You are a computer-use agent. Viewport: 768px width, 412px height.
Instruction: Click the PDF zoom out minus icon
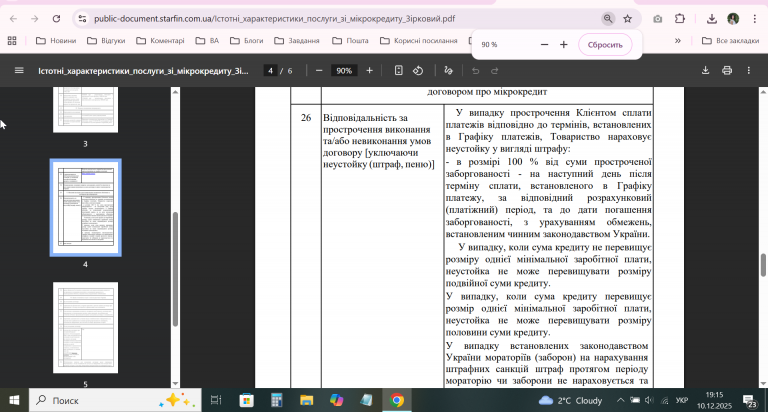318,70
